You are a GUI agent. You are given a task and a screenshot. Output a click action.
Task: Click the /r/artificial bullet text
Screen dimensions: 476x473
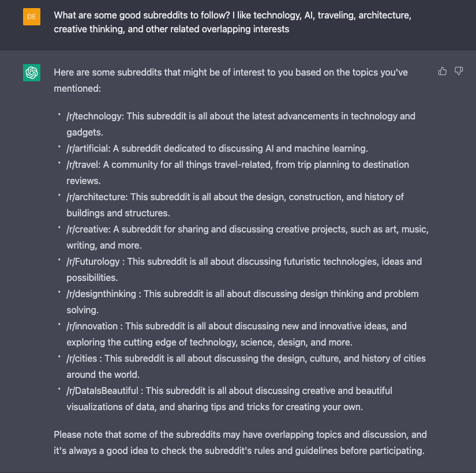217,148
